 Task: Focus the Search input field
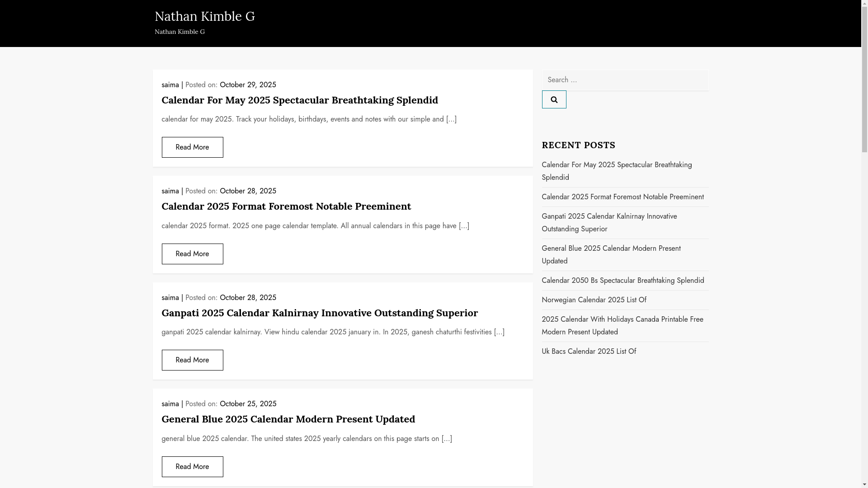pos(625,80)
